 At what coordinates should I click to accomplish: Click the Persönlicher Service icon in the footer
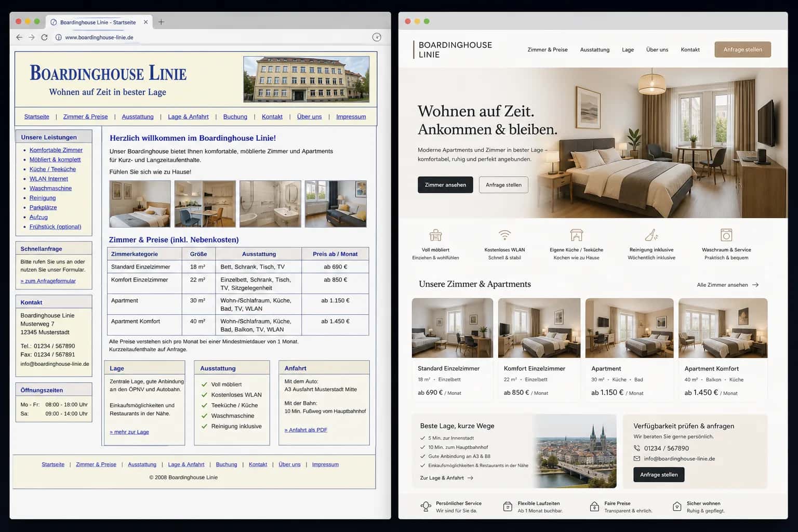tap(425, 507)
